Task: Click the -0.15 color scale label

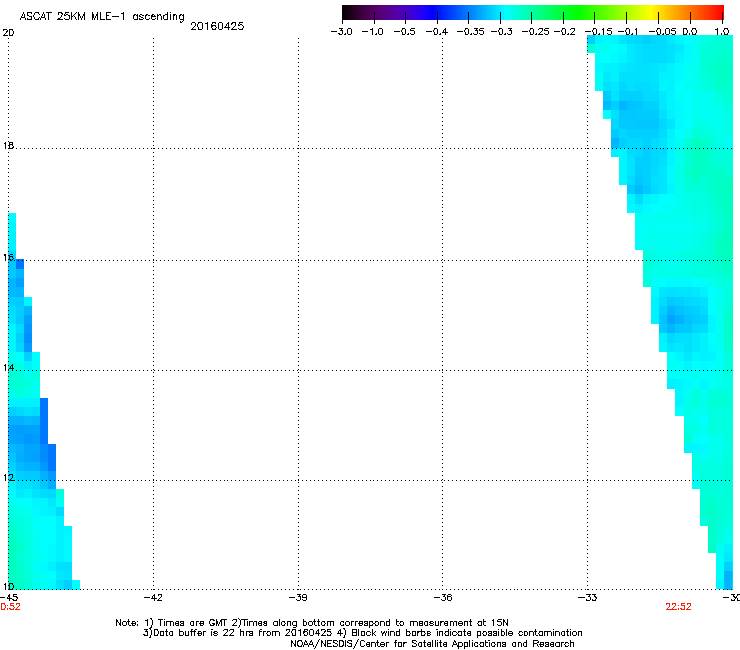Action: pyautogui.click(x=598, y=32)
